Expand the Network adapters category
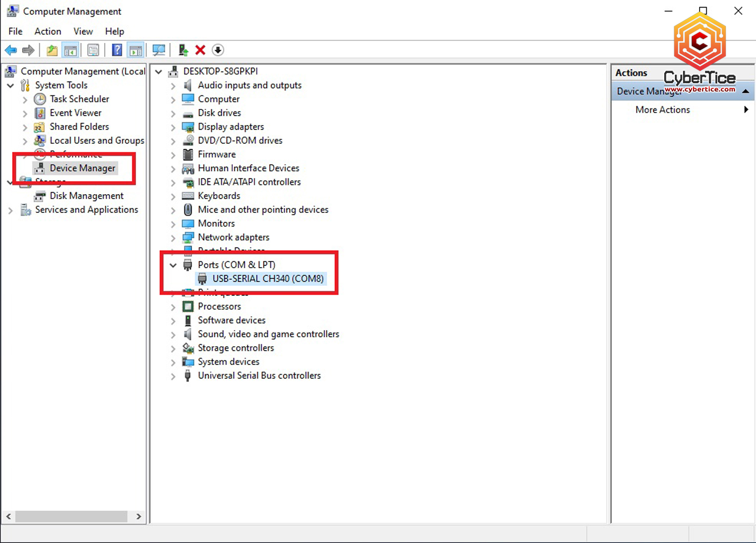This screenshot has height=543, width=756. [x=173, y=238]
